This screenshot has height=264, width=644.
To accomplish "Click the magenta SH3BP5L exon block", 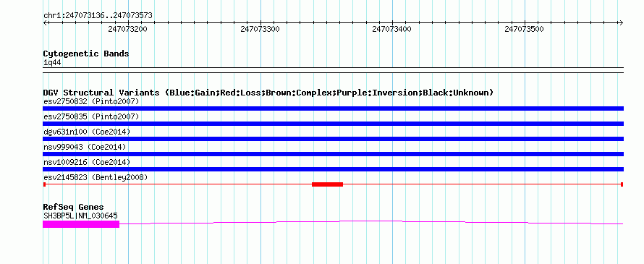I will click(81, 224).
